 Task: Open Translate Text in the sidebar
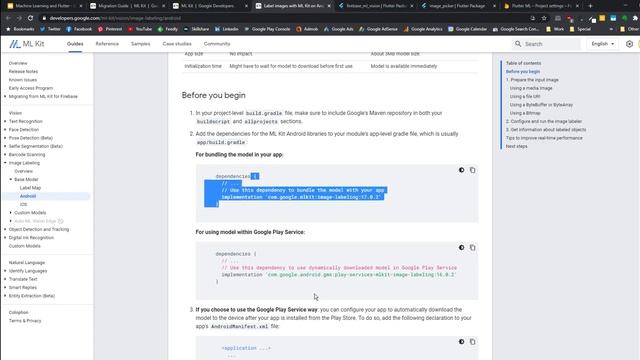click(x=23, y=279)
